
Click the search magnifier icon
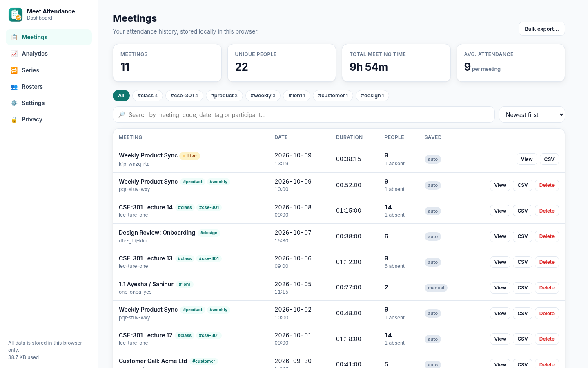(122, 115)
